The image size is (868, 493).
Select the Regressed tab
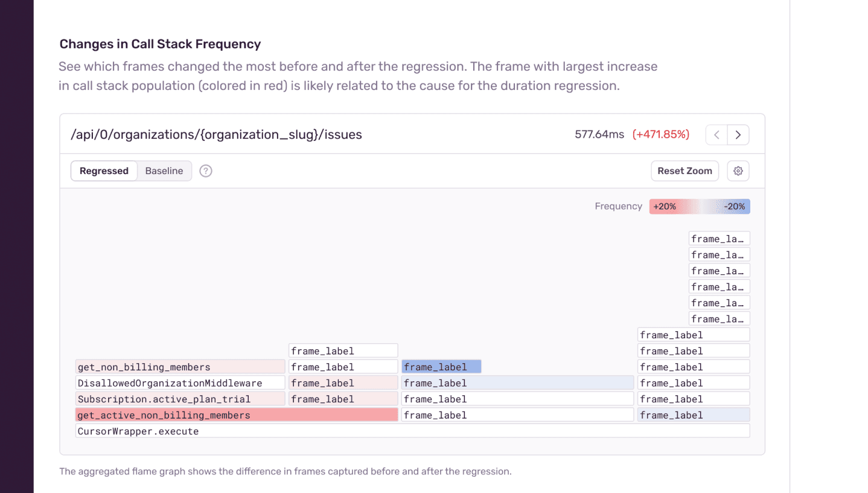(104, 170)
